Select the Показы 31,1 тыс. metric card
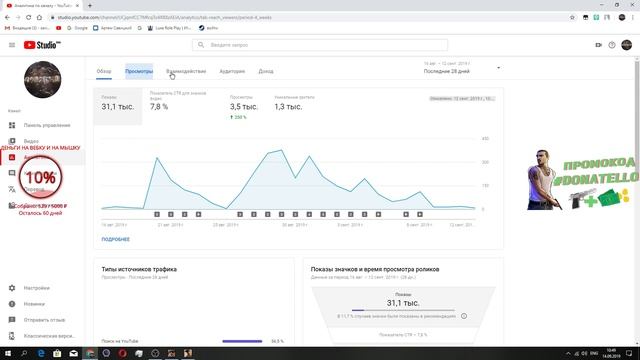The height and width of the screenshot is (360, 640). point(118,106)
